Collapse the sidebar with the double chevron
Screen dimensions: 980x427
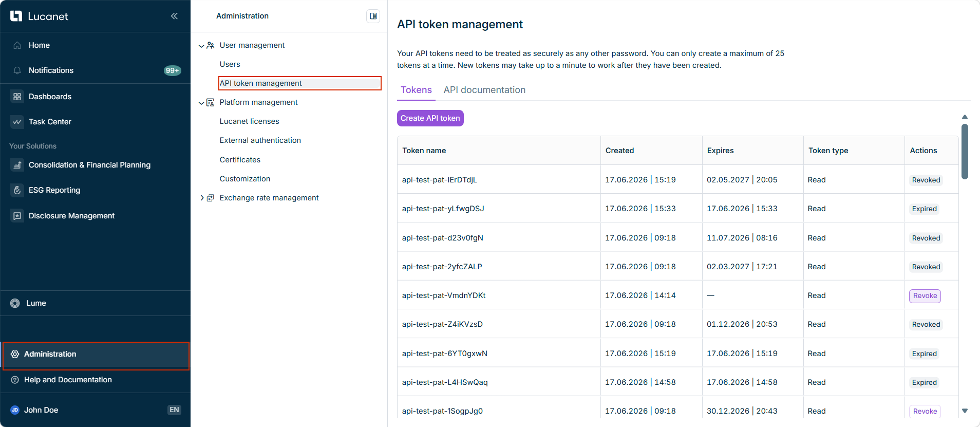tap(174, 16)
